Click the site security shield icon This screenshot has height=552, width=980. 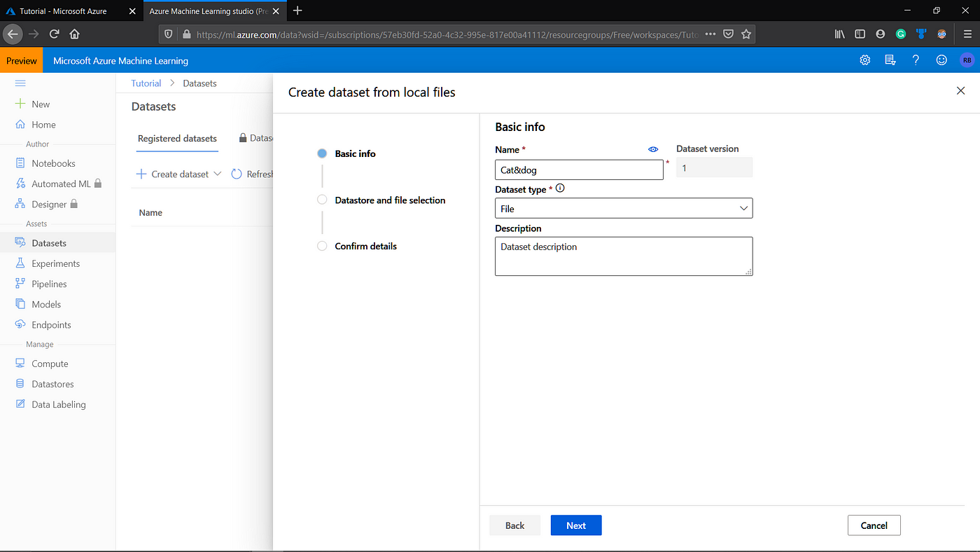tap(168, 34)
